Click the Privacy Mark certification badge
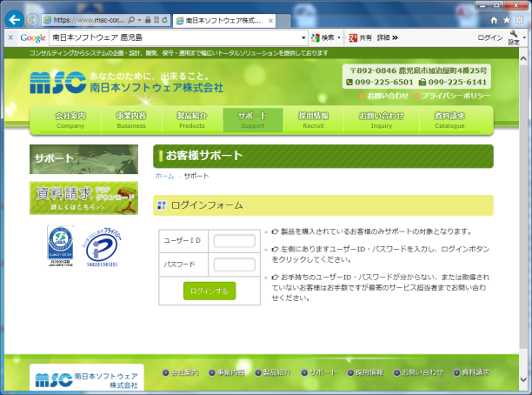The width and height of the screenshot is (532, 395). pos(102,249)
